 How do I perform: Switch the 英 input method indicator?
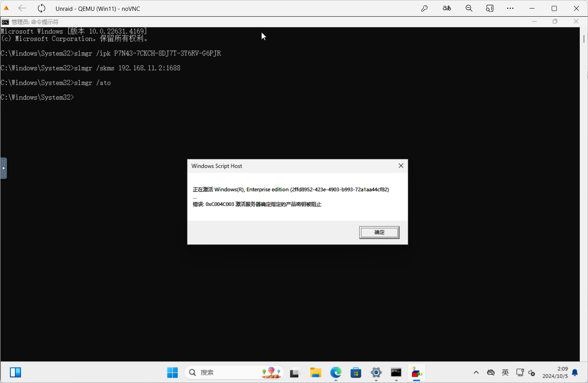[x=505, y=373]
